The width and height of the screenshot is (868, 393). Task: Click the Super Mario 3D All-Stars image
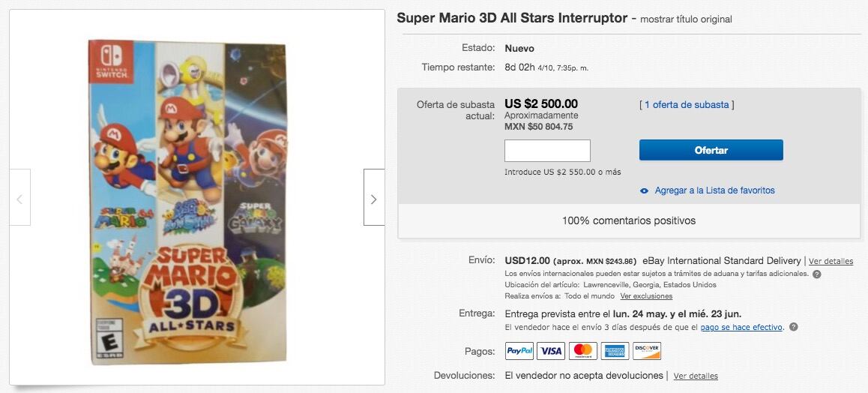(187, 201)
